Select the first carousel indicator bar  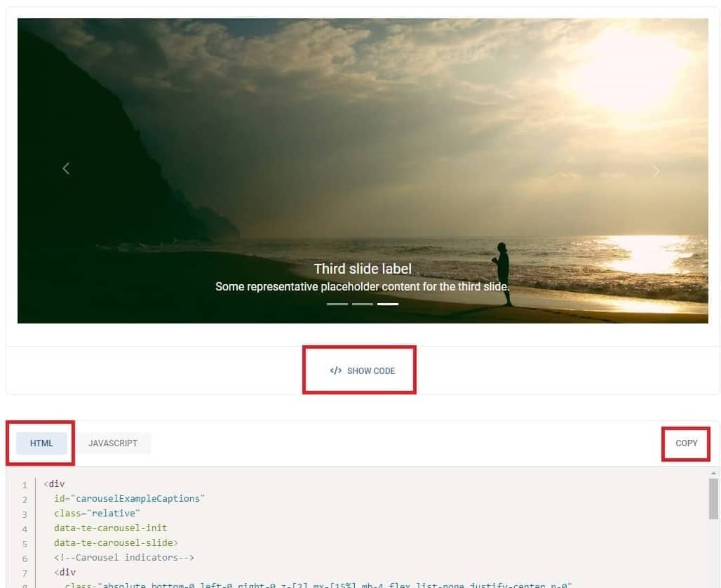click(337, 304)
